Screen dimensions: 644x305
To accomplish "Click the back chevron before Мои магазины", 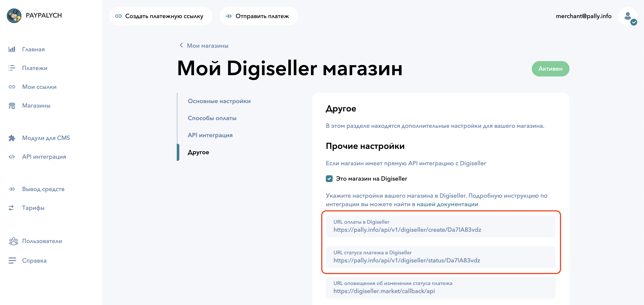I will (181, 45).
